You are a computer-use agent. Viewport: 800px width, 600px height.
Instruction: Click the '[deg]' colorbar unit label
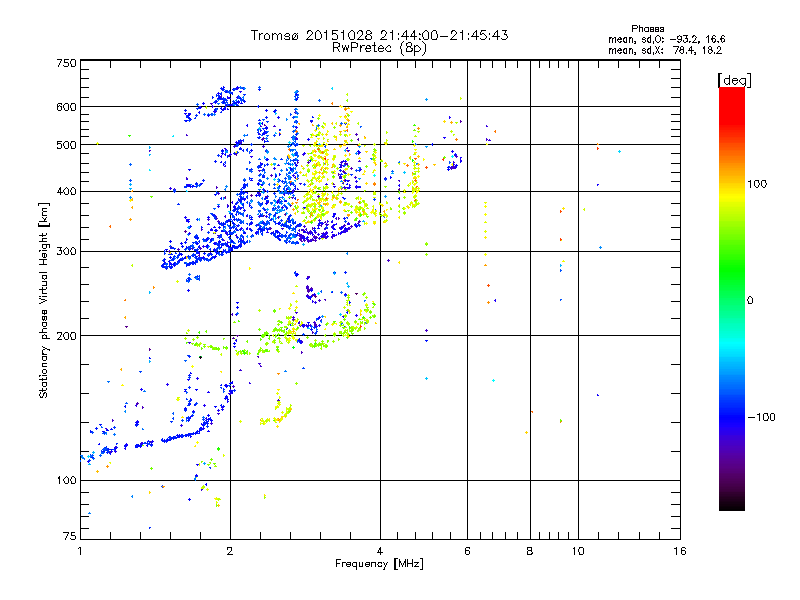click(x=734, y=81)
